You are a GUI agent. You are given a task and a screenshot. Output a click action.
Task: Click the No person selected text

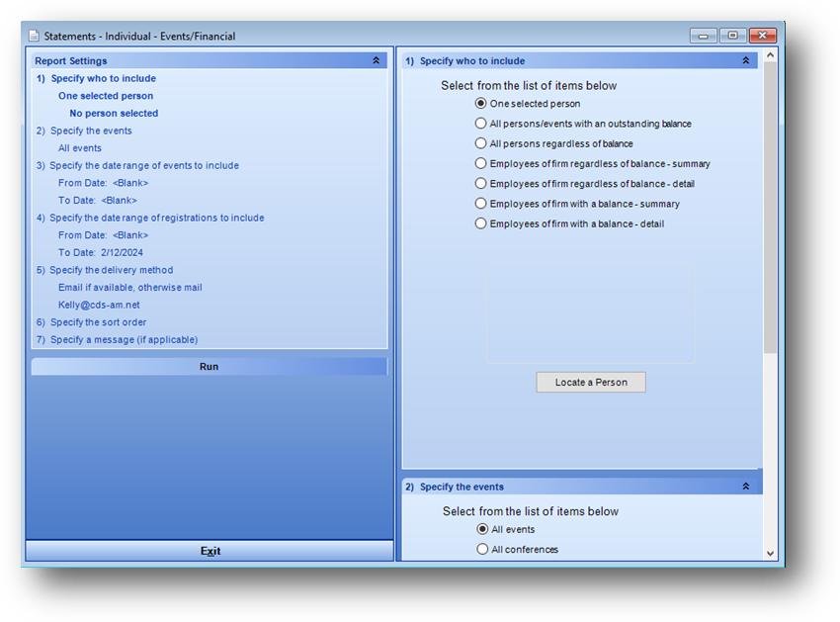114,113
